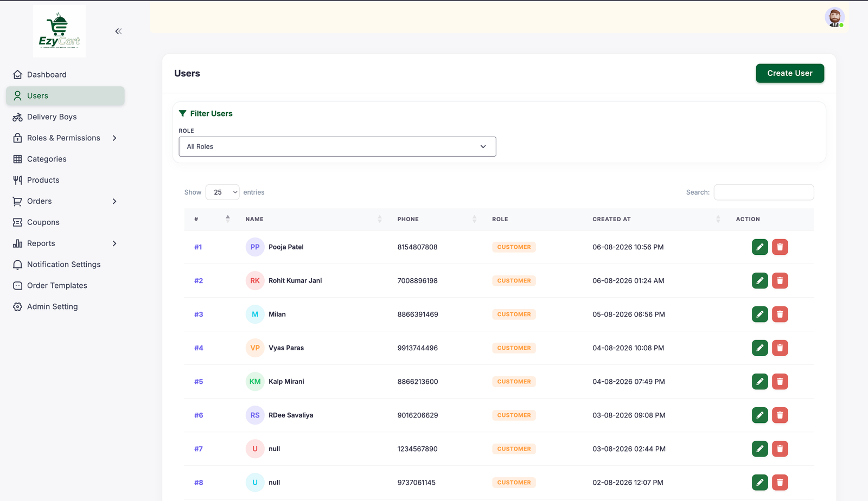The height and width of the screenshot is (501, 868).
Task: Open the user profile avatar menu
Action: click(x=834, y=17)
